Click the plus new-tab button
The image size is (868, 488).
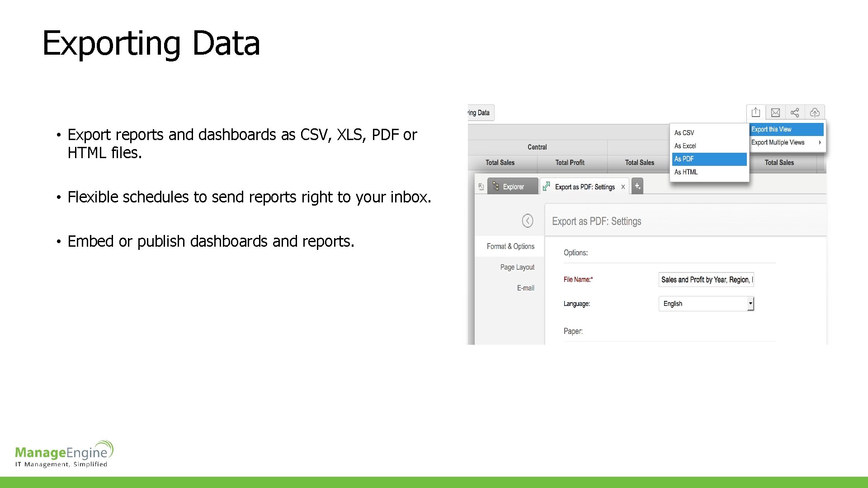point(637,186)
